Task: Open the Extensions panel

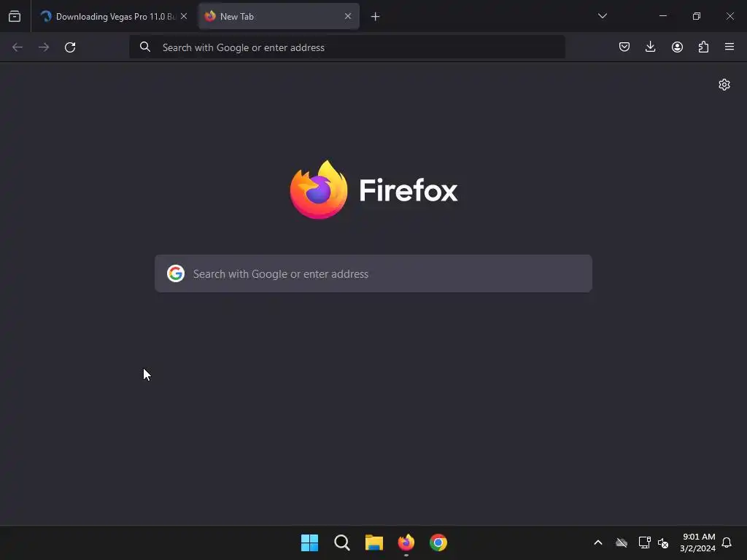Action: (703, 47)
